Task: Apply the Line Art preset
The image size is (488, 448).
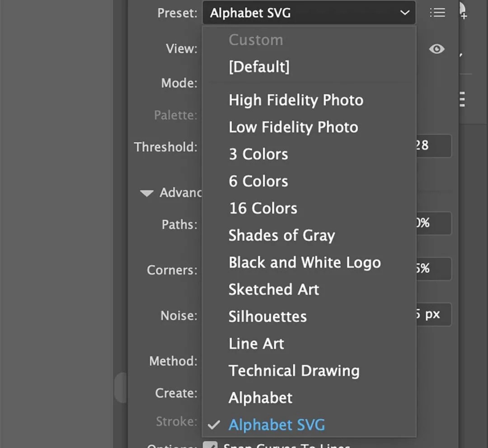Action: pos(256,344)
